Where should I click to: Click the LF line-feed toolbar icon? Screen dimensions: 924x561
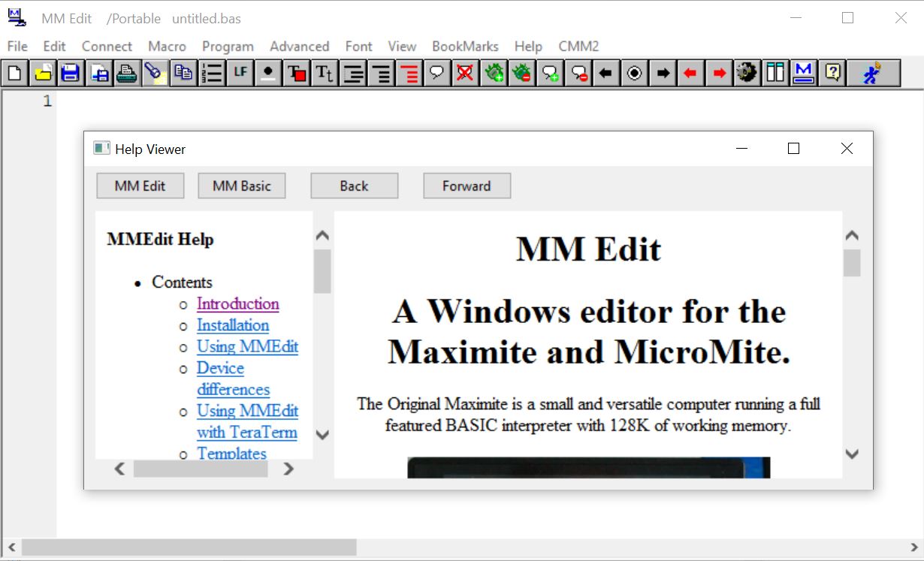coord(240,73)
